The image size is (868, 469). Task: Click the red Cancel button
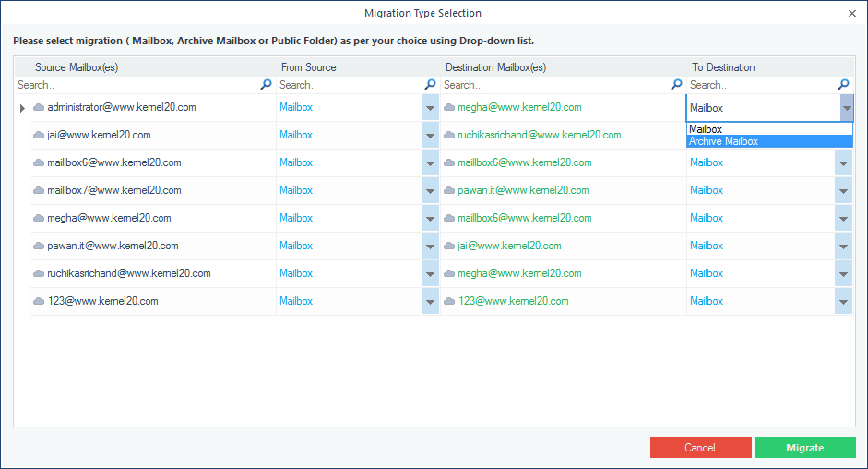click(x=700, y=448)
